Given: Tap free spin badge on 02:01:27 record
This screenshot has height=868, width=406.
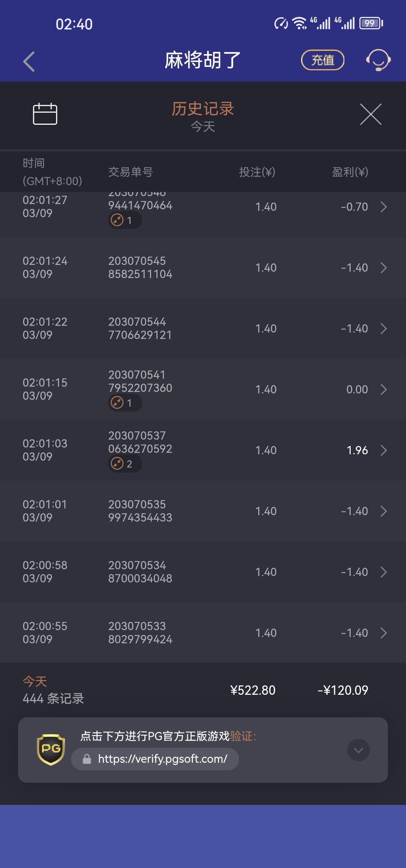Looking at the screenshot, I should click(x=124, y=220).
